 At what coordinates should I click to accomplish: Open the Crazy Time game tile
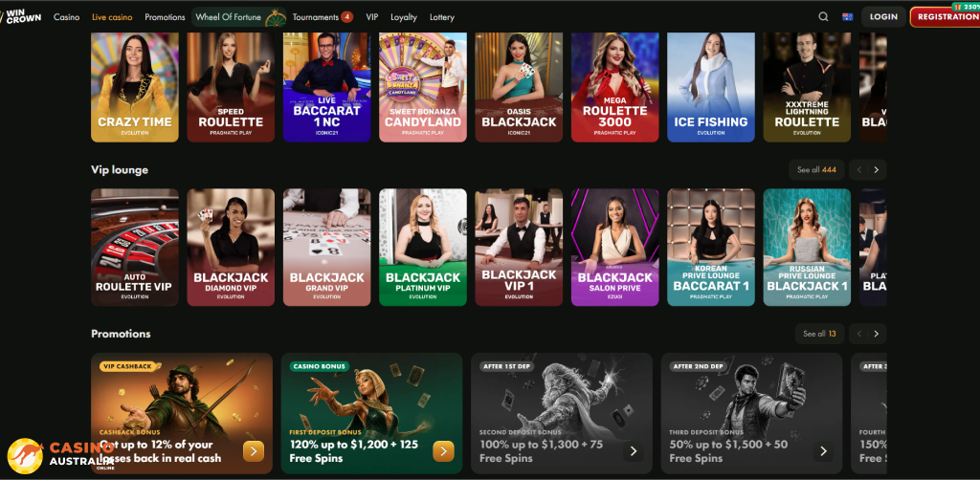click(135, 87)
